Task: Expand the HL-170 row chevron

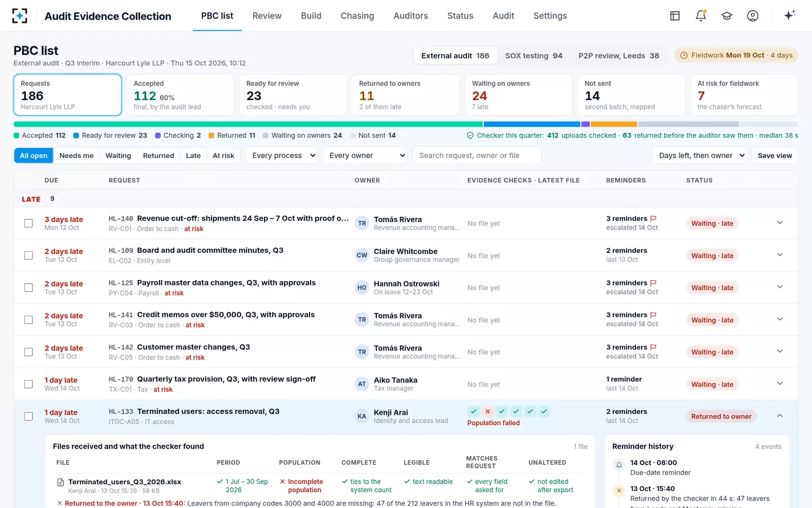Action: (x=780, y=383)
